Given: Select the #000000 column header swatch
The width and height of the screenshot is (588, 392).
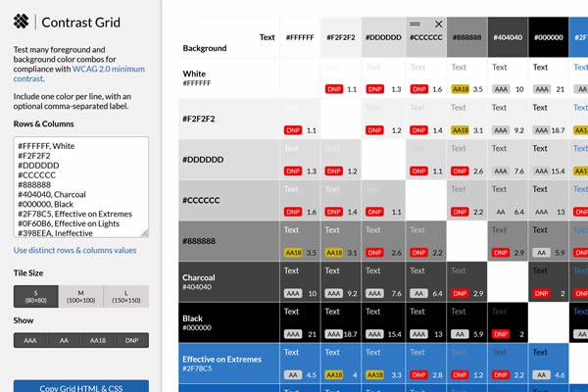Looking at the screenshot, I should click(549, 37).
